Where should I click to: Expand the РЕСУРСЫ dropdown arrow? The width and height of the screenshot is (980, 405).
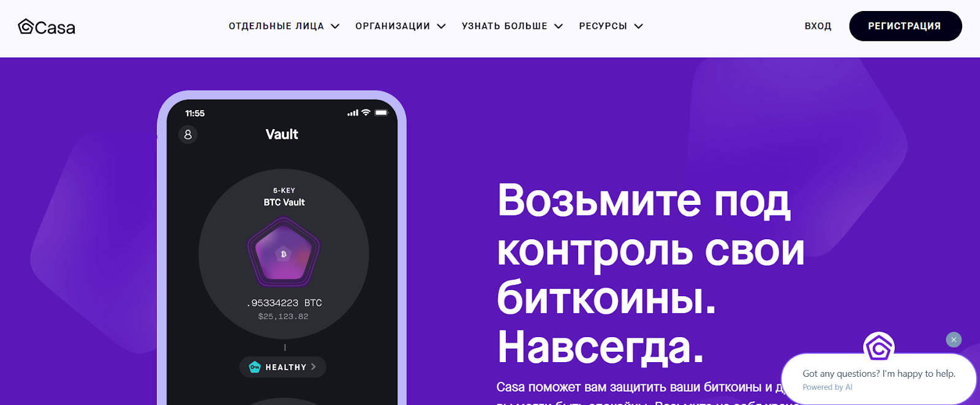(x=638, y=26)
